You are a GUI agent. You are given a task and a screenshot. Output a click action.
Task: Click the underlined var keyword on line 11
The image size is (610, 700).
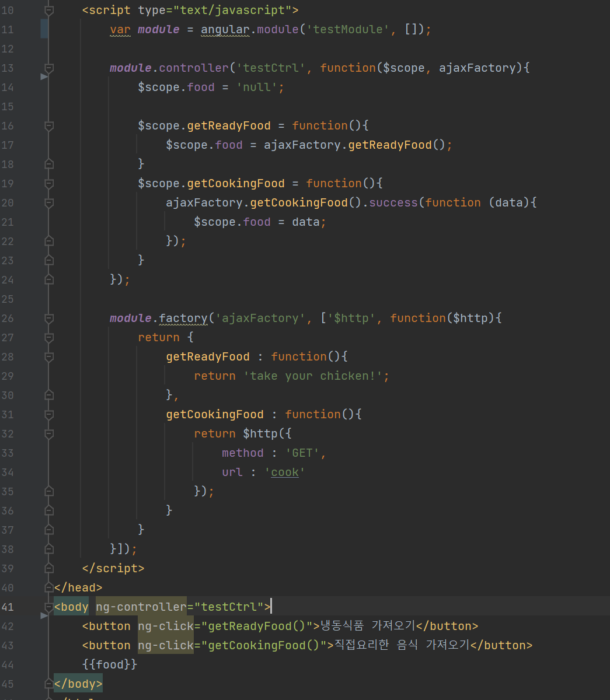click(x=120, y=29)
